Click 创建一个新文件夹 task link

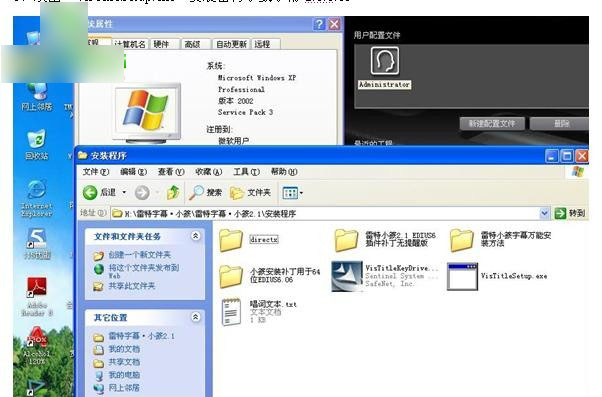pos(140,255)
